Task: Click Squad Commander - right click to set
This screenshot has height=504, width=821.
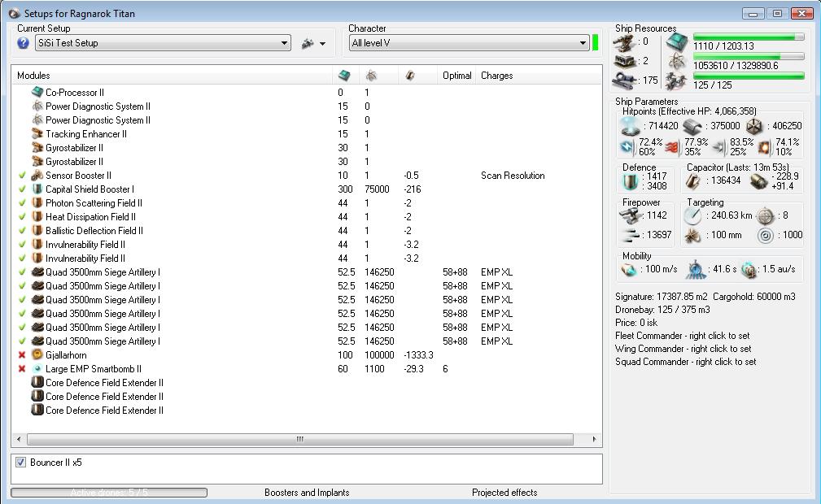Action: coord(685,362)
